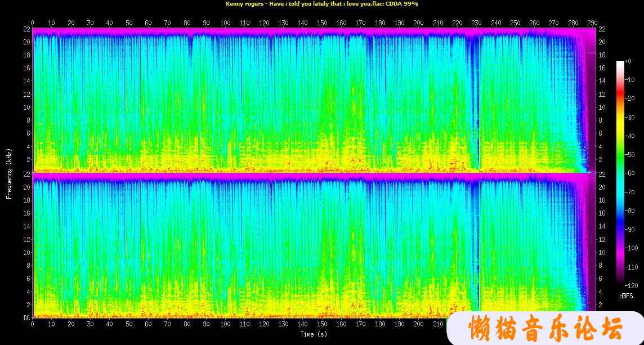
Task: Click the upper channel spectrogram plot
Action: coord(314,100)
